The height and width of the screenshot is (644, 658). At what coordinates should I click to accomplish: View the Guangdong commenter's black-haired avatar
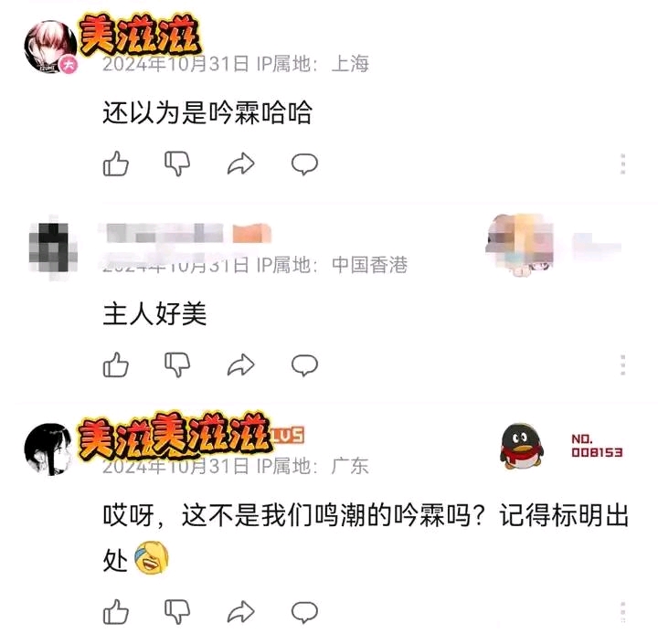click(x=48, y=449)
